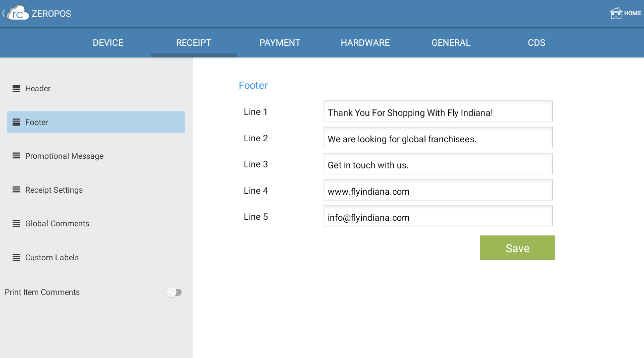Edit the Line 4 website field
This screenshot has width=644, height=358.
(438, 190)
